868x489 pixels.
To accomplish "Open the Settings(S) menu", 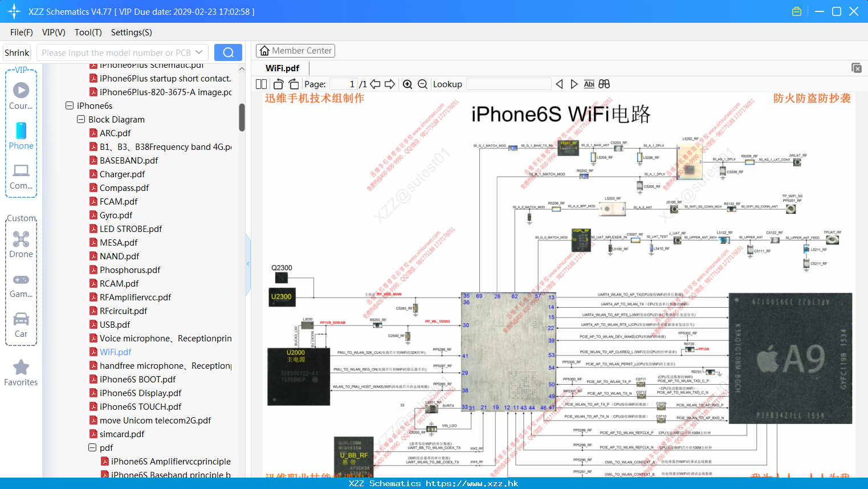I will 132,32.
